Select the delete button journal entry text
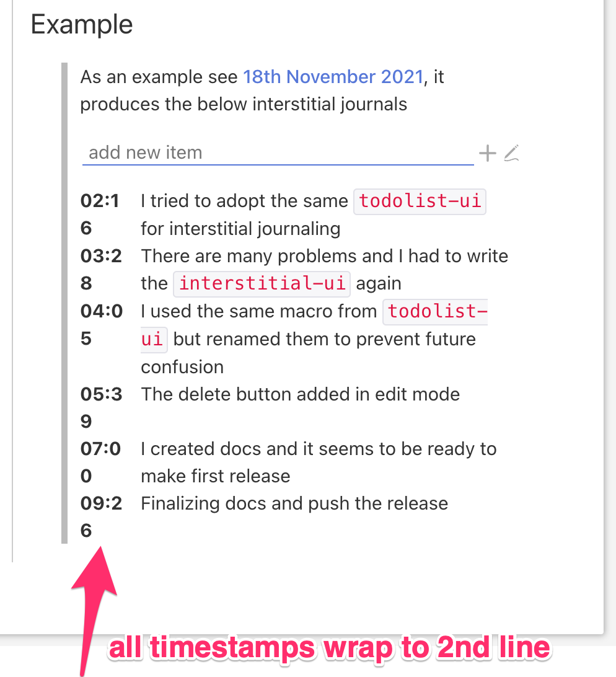The width and height of the screenshot is (616, 677). click(x=301, y=394)
